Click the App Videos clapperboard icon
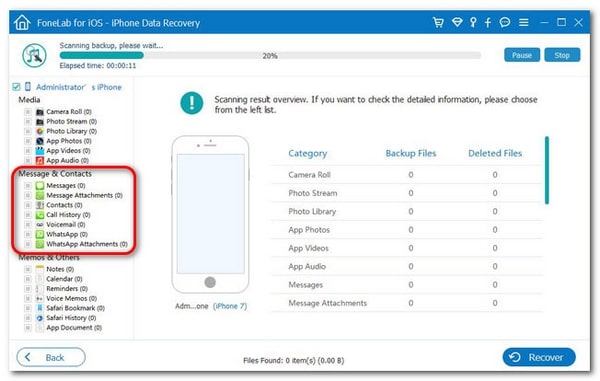600x381 pixels. click(x=40, y=151)
